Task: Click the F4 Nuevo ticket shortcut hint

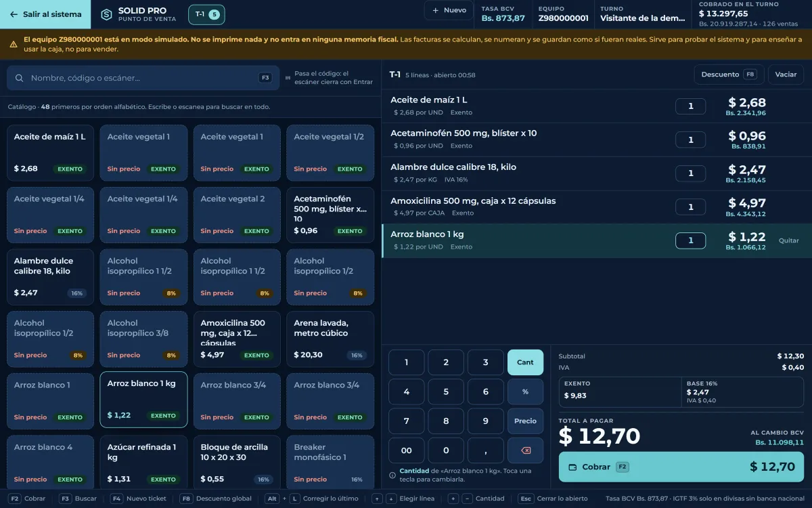Action: pos(137,499)
